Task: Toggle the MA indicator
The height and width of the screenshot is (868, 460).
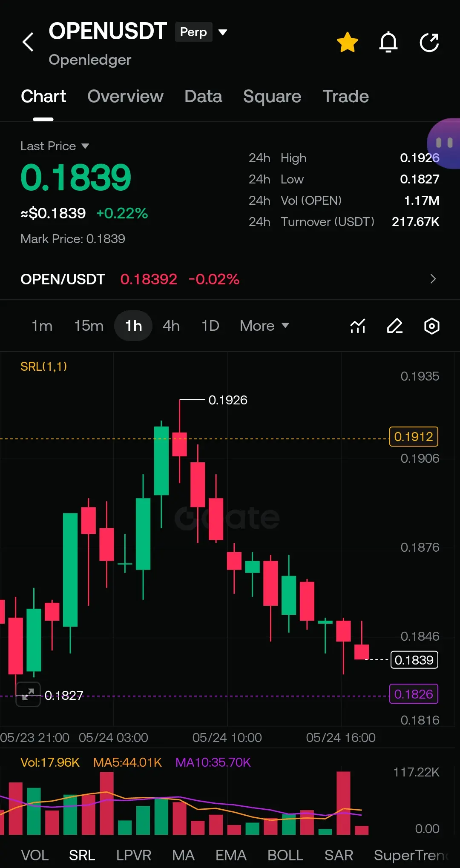Action: 183,855
